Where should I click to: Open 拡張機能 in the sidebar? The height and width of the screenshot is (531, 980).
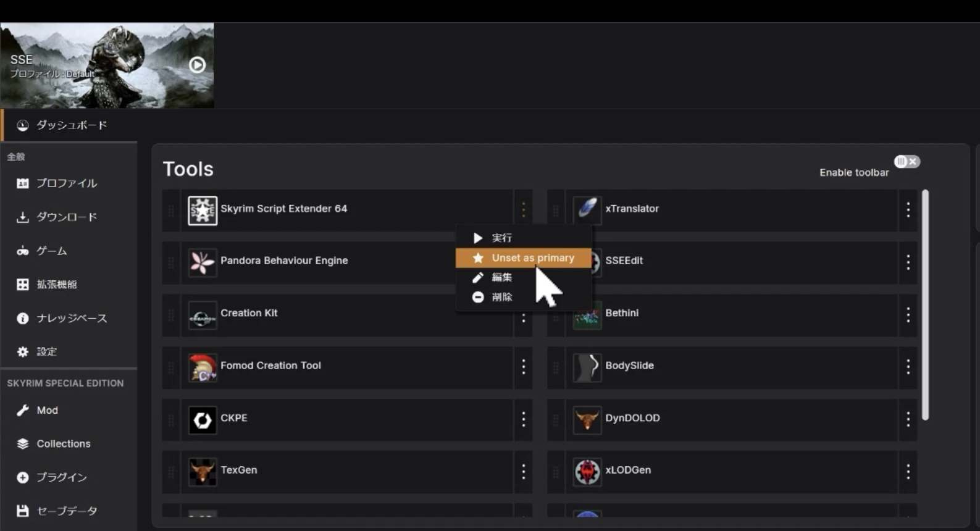point(69,285)
